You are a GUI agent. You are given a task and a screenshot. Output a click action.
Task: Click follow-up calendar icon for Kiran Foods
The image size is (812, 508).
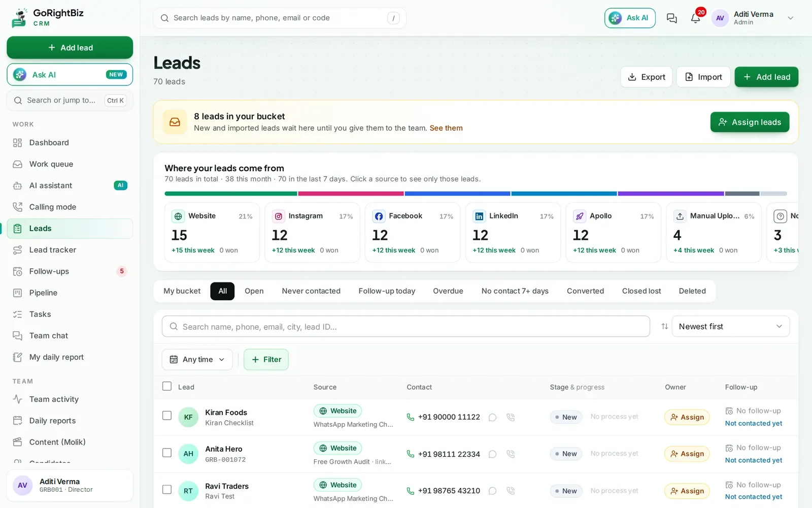coord(729,410)
